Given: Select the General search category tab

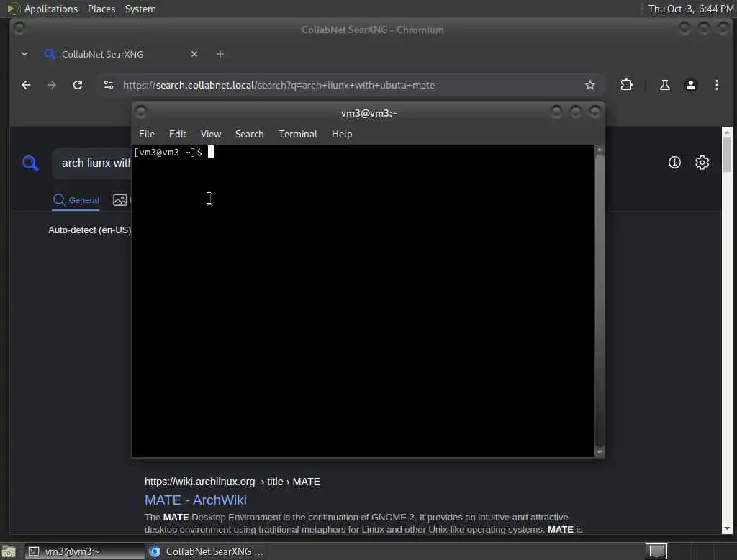Looking at the screenshot, I should click(76, 200).
